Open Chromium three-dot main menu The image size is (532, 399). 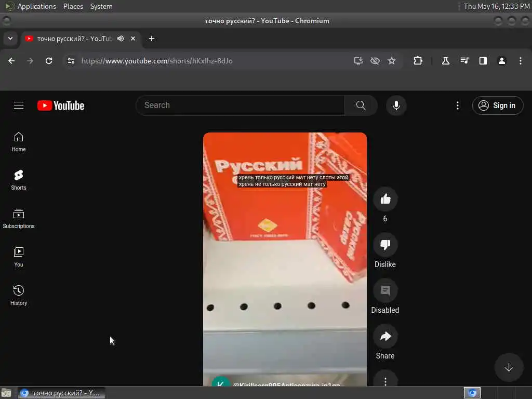tap(520, 61)
